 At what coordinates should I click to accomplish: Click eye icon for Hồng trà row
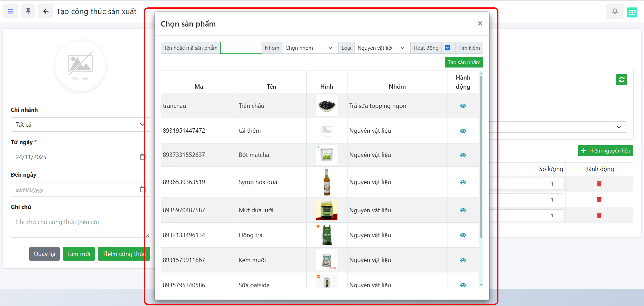pos(463,235)
